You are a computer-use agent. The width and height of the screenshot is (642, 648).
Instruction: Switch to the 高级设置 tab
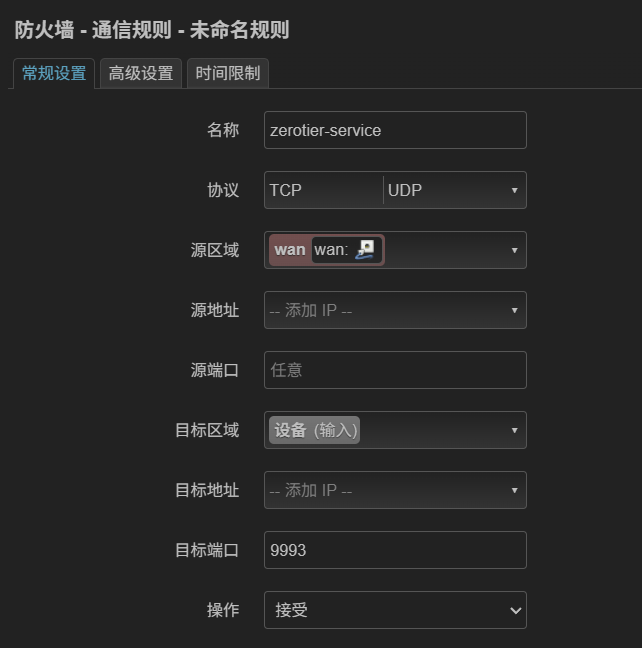141,73
